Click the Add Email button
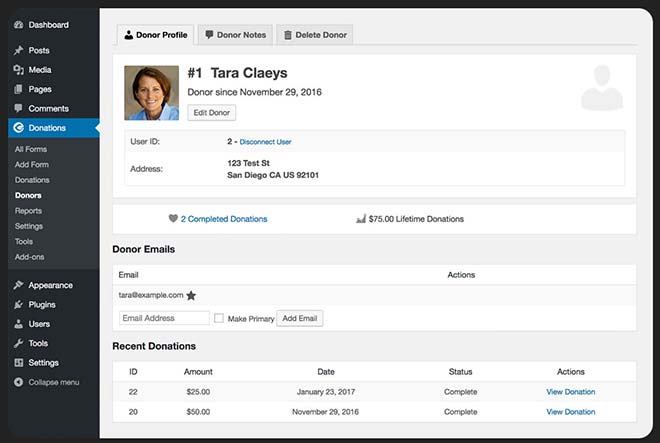The image size is (660, 443). click(x=300, y=318)
